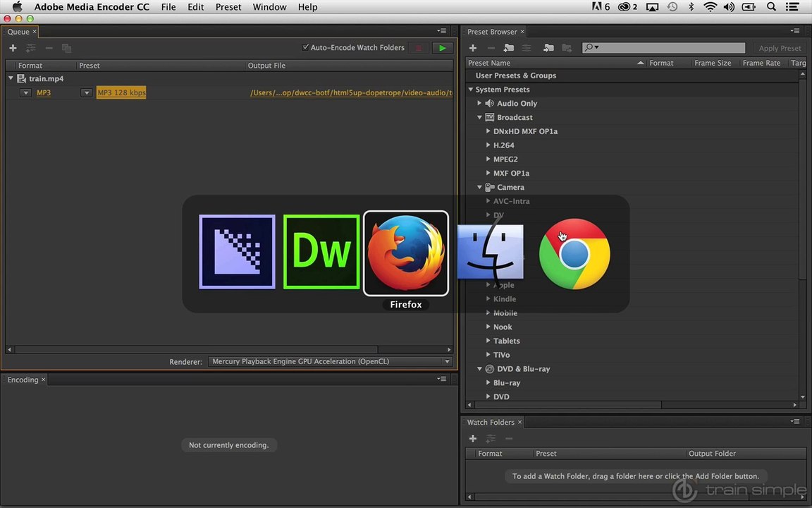Open the Queue panel flyout menu icon

tap(442, 31)
